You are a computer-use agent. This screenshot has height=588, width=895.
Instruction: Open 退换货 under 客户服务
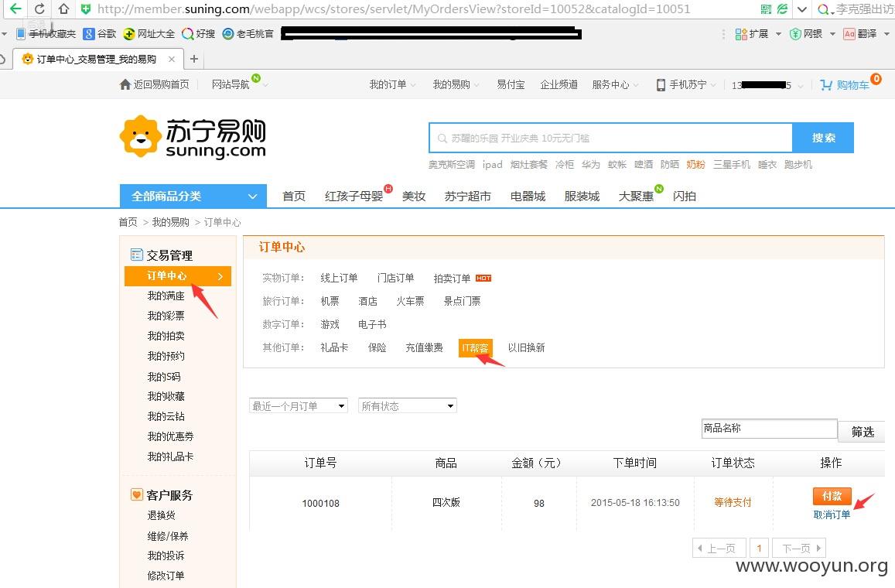tap(161, 515)
